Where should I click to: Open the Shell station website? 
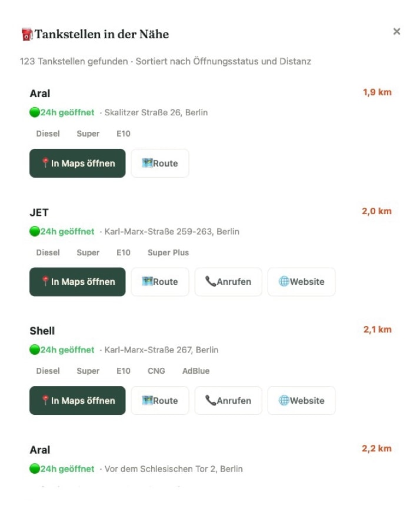coord(301,401)
